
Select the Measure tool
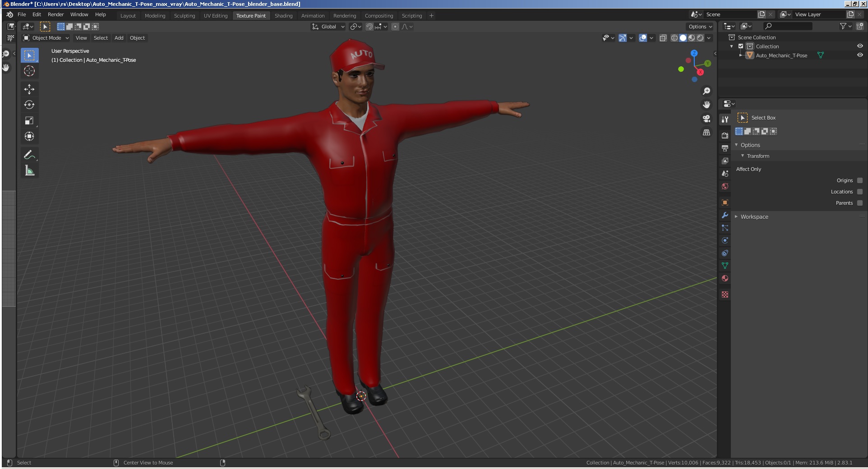click(x=29, y=170)
